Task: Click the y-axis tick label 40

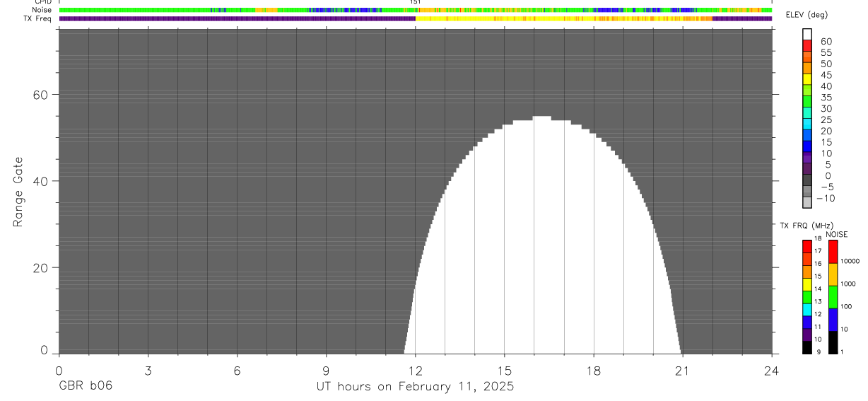Action: click(42, 181)
